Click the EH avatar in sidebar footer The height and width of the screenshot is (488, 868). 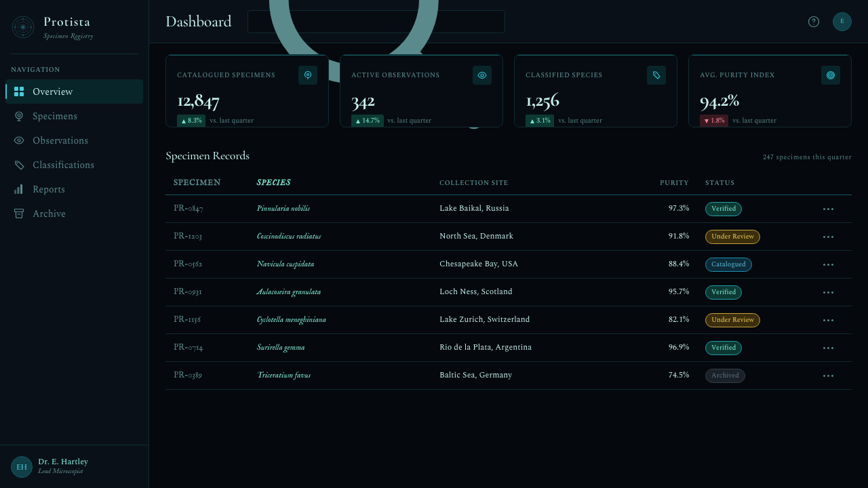pos(22,467)
